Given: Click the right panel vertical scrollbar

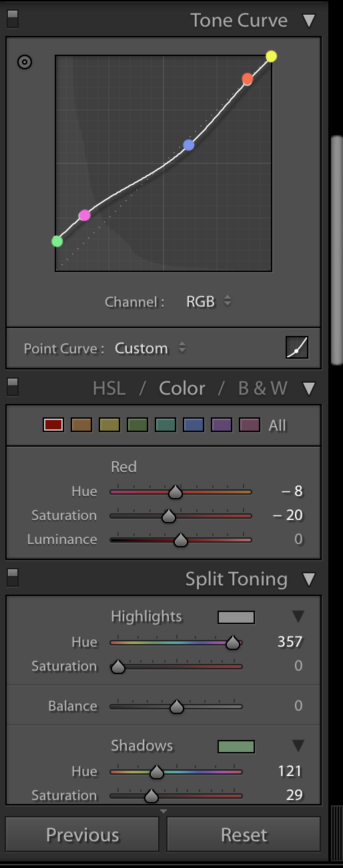Looking at the screenshot, I should pyautogui.click(x=336, y=250).
